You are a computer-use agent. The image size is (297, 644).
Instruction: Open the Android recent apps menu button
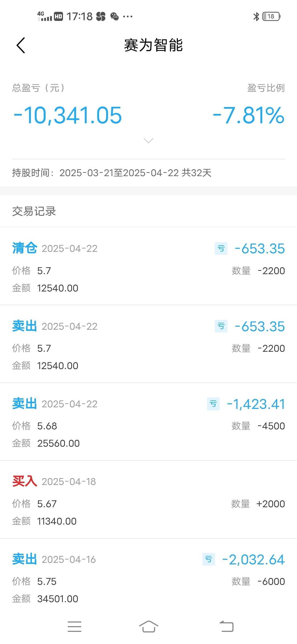tap(75, 627)
